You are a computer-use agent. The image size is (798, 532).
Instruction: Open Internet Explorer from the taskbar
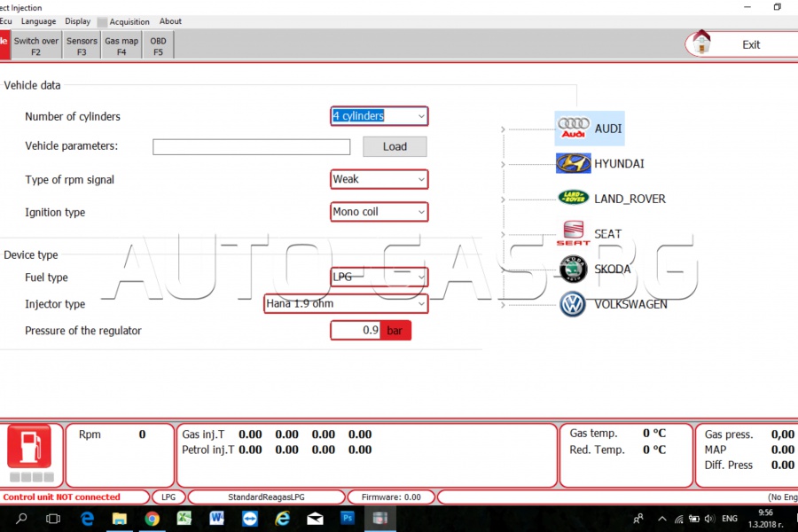pyautogui.click(x=282, y=518)
